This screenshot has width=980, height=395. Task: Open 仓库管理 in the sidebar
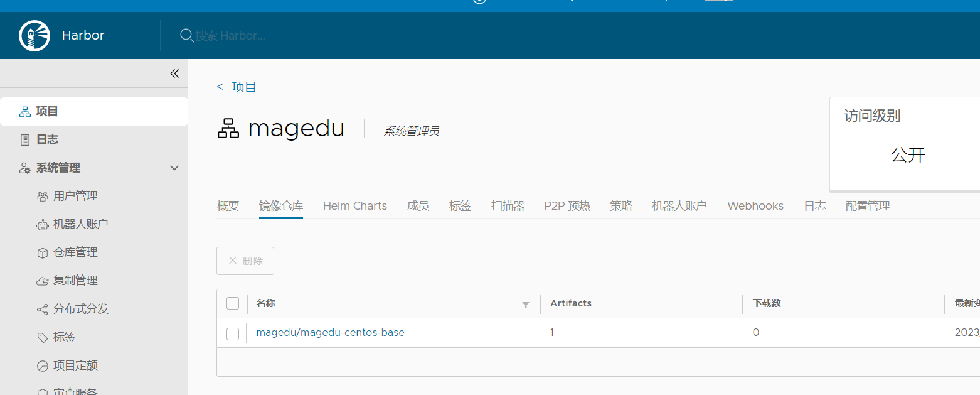coord(75,253)
